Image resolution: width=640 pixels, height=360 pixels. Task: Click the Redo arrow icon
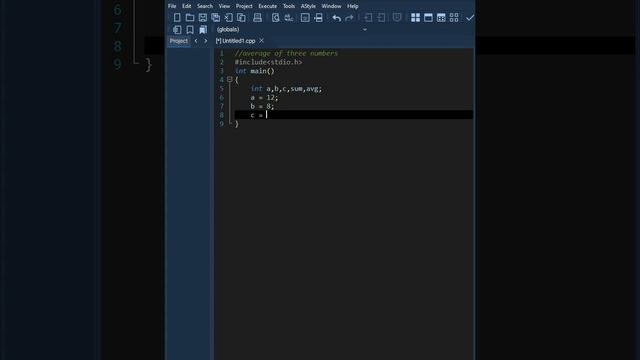pyautogui.click(x=349, y=18)
